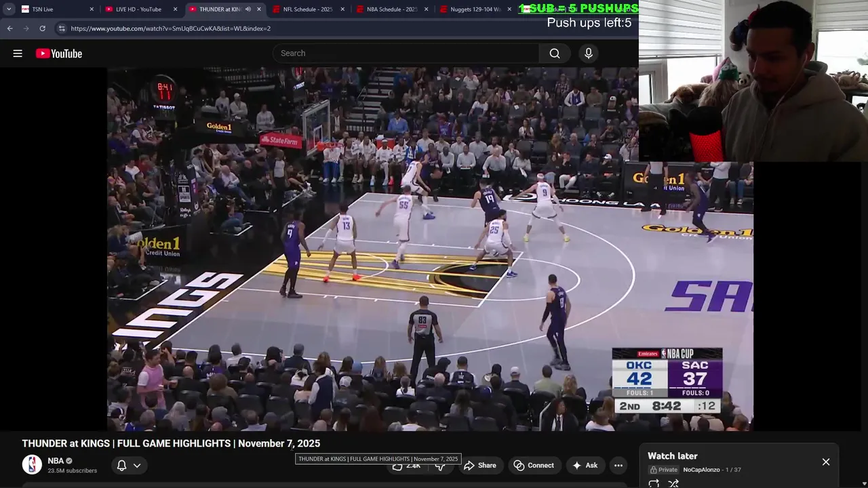This screenshot has width=868, height=488.
Task: Open the tab search dropdown arrow
Action: [9, 9]
